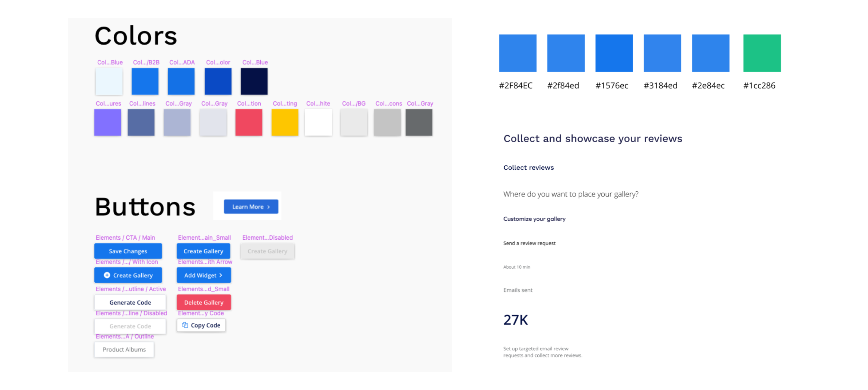Click the plus icon in Create Gallery button
This screenshot has width=868, height=390.
107,275
